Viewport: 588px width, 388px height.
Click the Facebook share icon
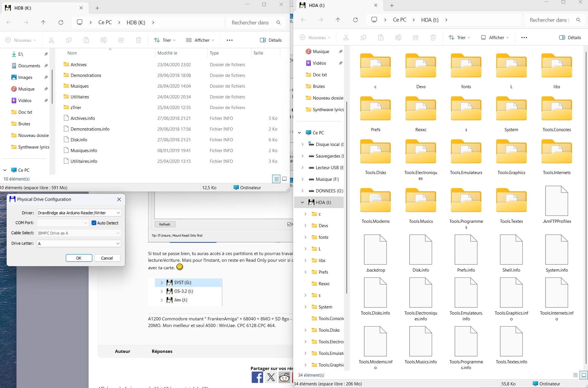257,377
